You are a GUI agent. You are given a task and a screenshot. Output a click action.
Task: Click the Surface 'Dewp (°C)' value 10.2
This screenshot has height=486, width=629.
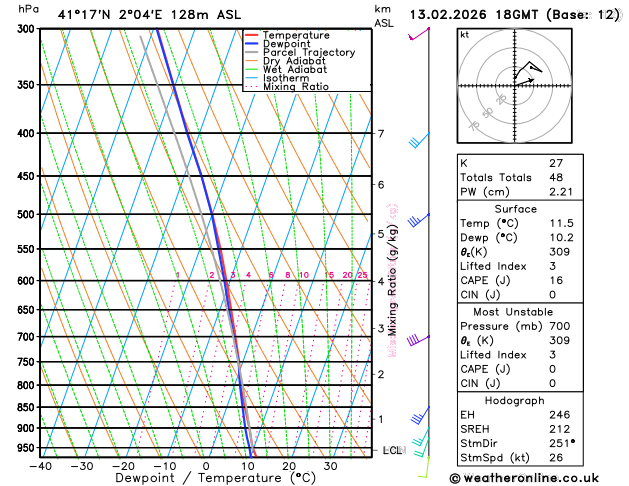pyautogui.click(x=561, y=237)
